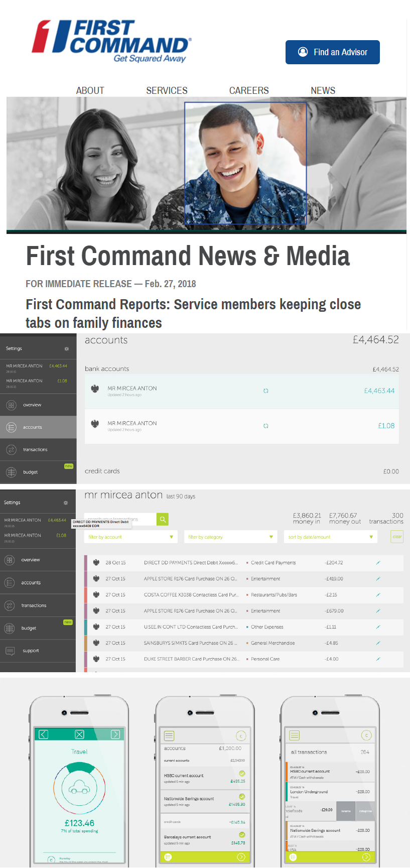This screenshot has height=868, width=410.
Task: Toggle the Nationwide Savings account checkmark
Action: (242, 797)
